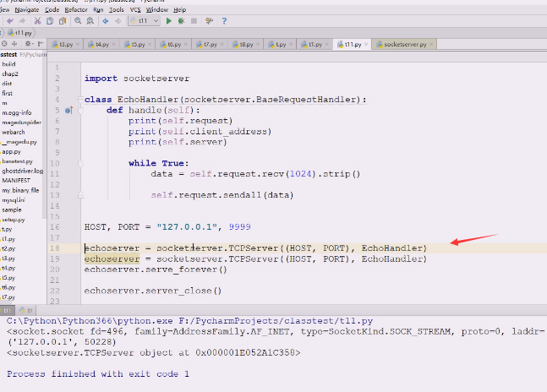Click the Forward navigation arrow
The height and width of the screenshot is (392, 547).
[x=118, y=21]
